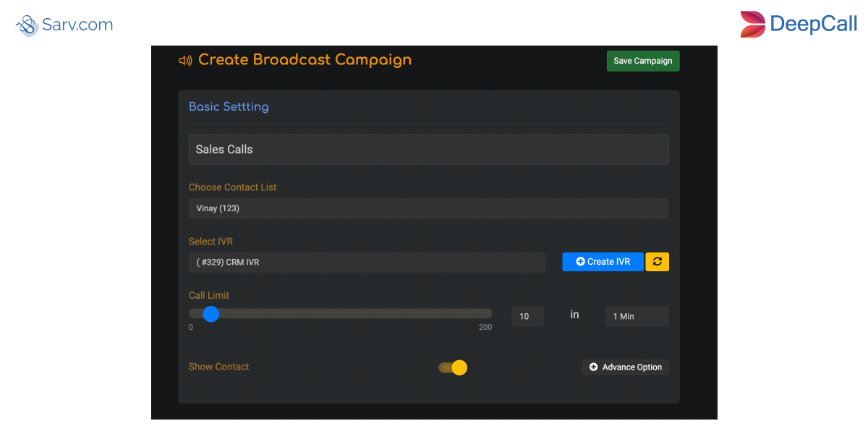Viewport: 868px width, 434px height.
Task: Click the Sarv.com bird emblem icon
Action: coord(26,25)
